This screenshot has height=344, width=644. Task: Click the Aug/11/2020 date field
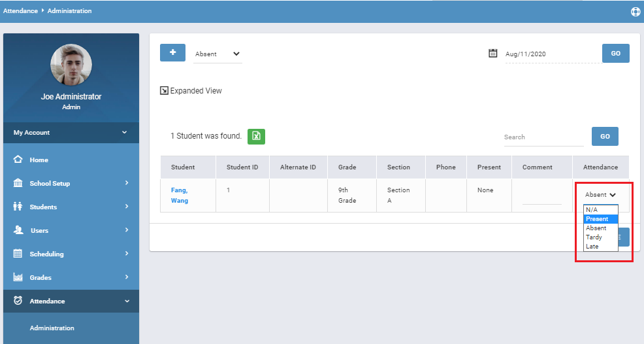553,54
